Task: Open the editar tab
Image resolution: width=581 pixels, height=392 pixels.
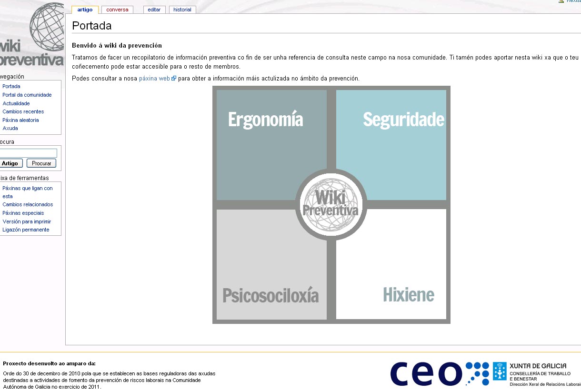Action: pos(155,10)
